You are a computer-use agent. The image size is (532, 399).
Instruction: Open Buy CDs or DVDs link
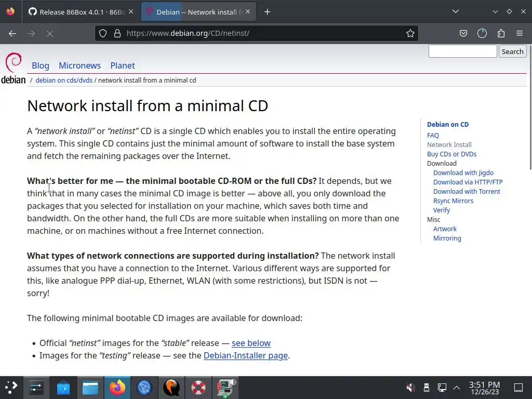(451, 154)
